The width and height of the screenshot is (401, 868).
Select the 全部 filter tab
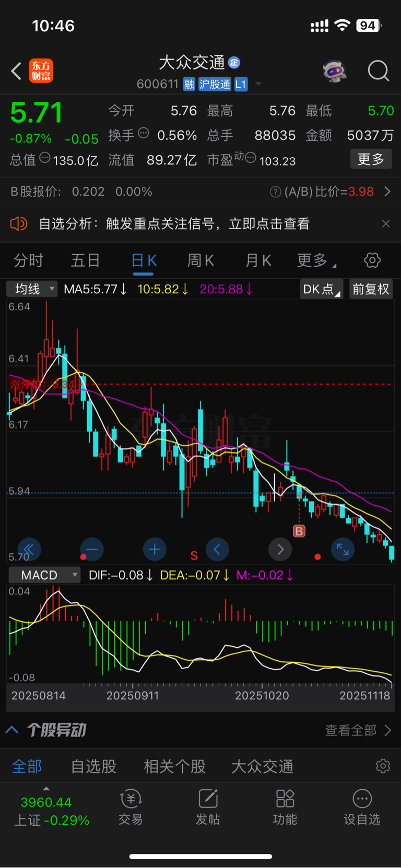[x=27, y=766]
